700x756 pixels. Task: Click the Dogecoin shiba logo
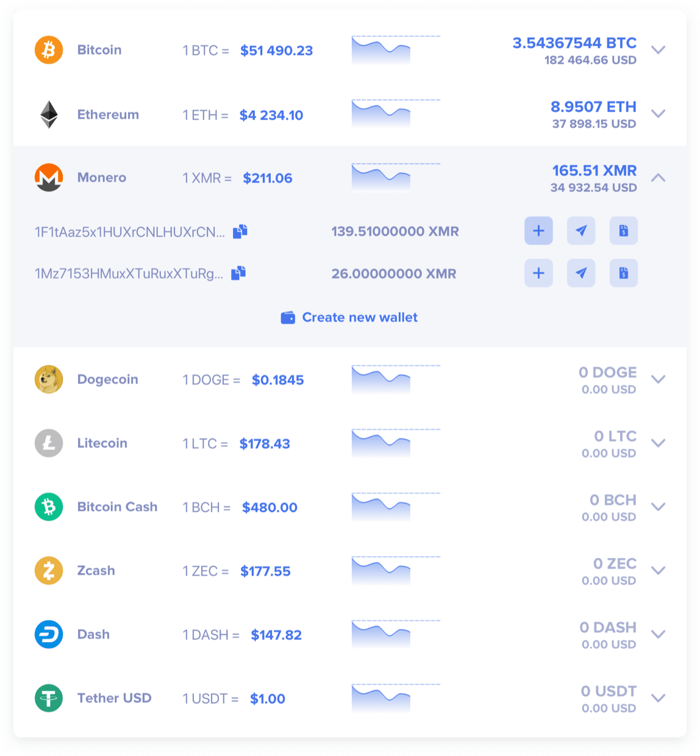49,379
